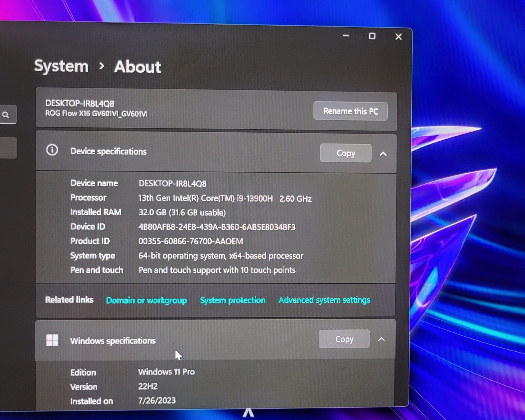Select the Device name value in specifications list
The image size is (525, 420).
click(173, 183)
